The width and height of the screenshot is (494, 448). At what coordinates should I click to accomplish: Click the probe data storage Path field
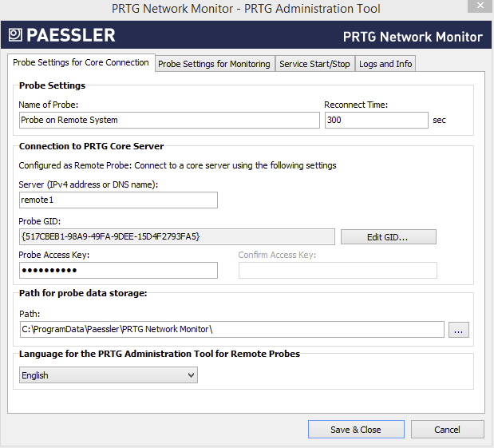pos(232,330)
